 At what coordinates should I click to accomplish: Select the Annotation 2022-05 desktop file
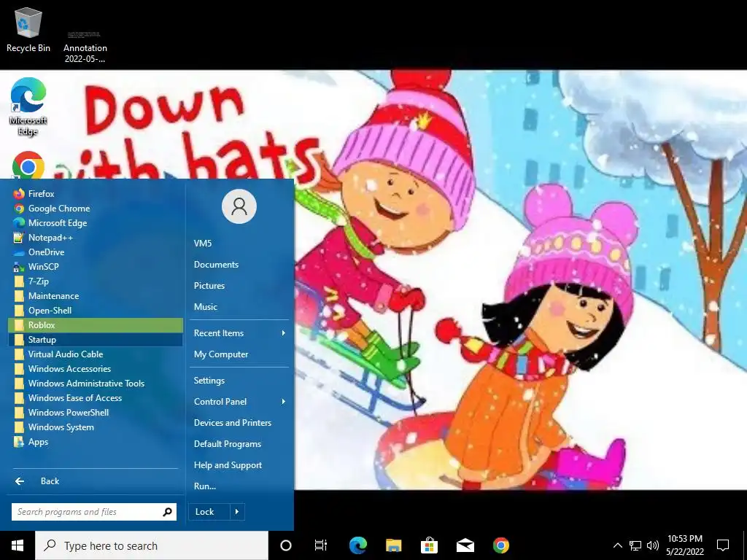pos(85,46)
